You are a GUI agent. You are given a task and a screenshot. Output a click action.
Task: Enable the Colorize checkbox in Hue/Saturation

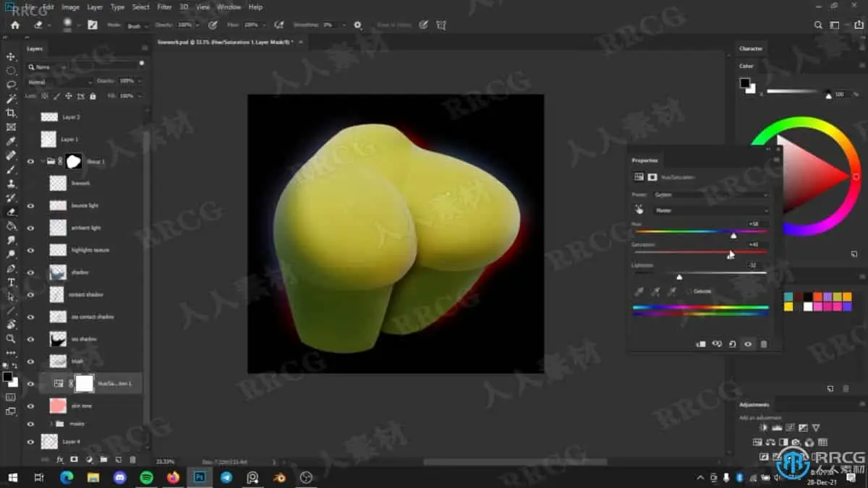coord(687,291)
